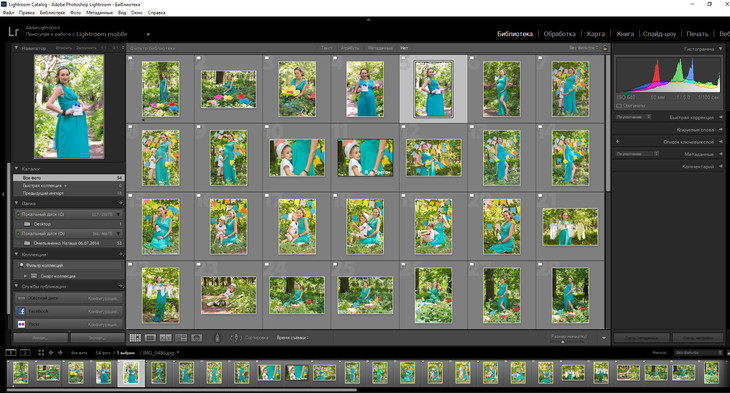The width and height of the screenshot is (730, 393).
Task: Collapse the Каталог panel triangle
Action: click(16, 169)
